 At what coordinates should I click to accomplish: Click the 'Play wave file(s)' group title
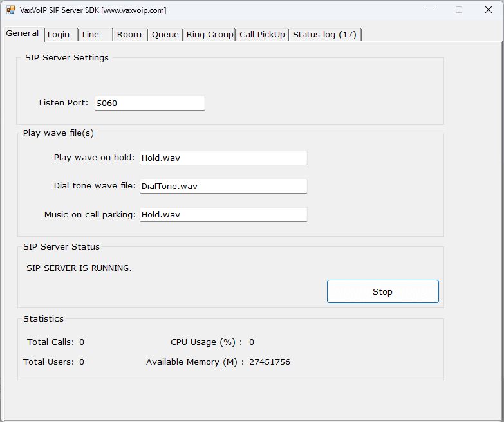pyautogui.click(x=58, y=133)
